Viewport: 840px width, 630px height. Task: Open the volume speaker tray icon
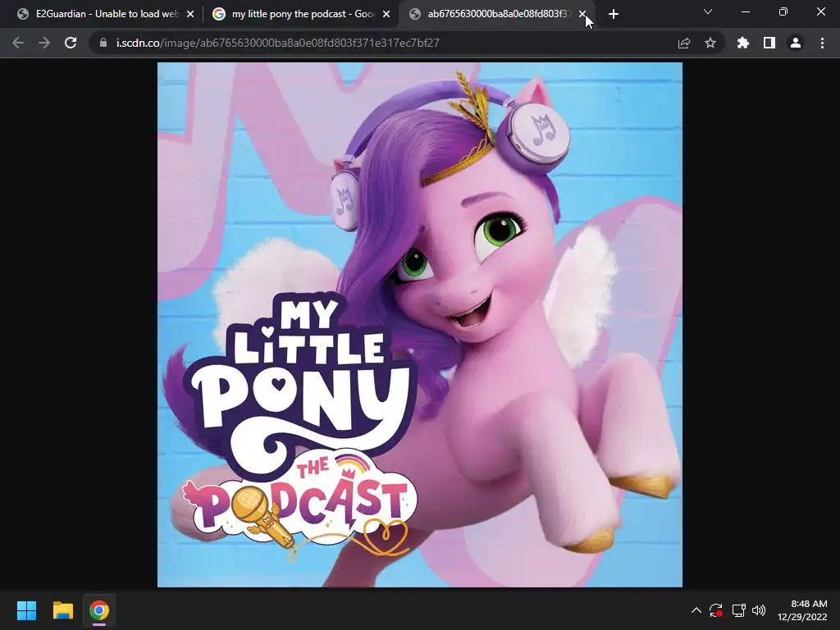pos(759,610)
